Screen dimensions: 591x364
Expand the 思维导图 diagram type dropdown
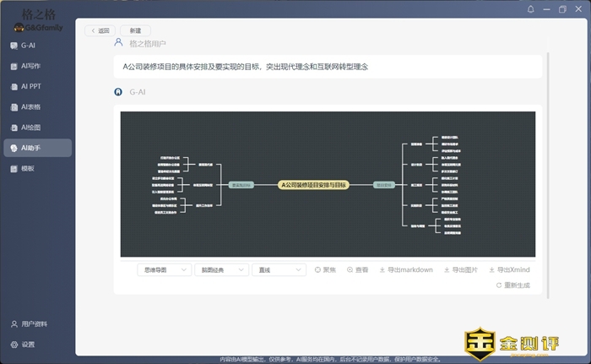[163, 270]
